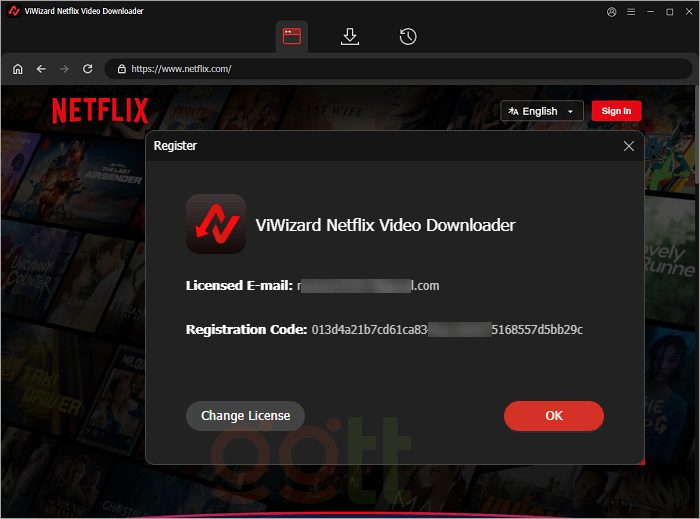Click the ViWizard app logo in dialog
The width and height of the screenshot is (700, 519).
[x=216, y=224]
